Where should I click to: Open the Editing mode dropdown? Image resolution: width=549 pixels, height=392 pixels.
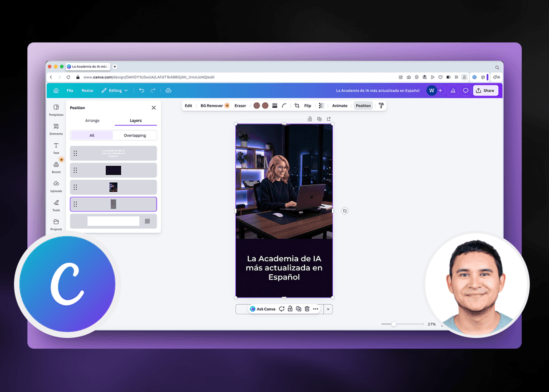115,90
